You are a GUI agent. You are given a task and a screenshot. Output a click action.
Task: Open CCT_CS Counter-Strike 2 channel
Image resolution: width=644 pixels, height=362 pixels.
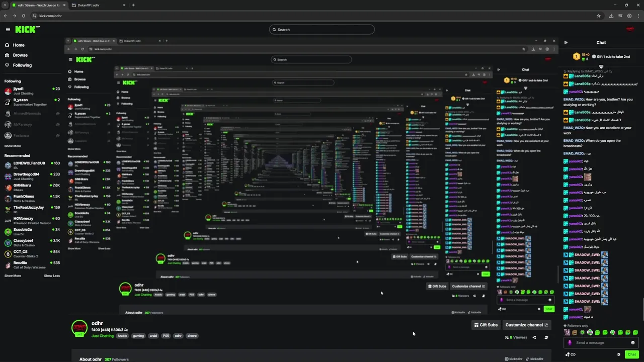[32, 253]
